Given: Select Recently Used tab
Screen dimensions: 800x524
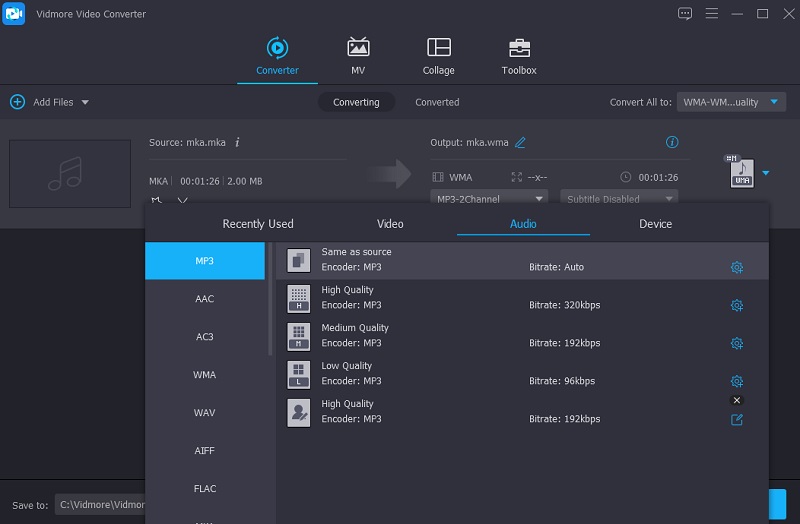Looking at the screenshot, I should [x=258, y=224].
